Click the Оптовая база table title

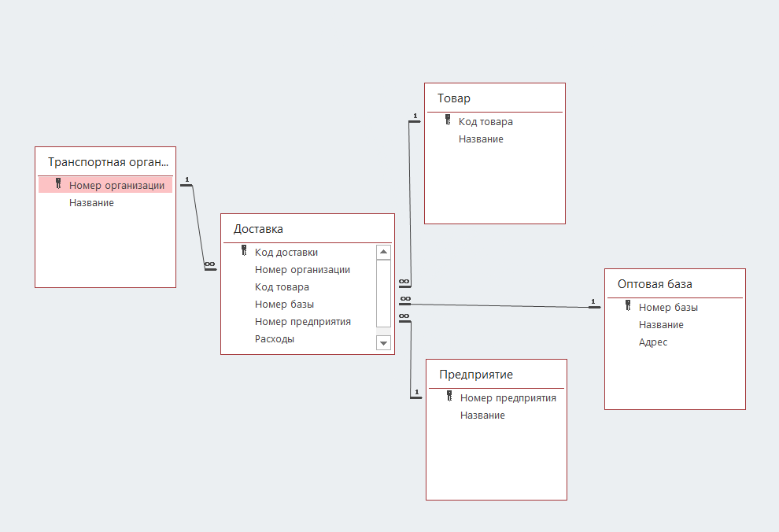tap(655, 284)
